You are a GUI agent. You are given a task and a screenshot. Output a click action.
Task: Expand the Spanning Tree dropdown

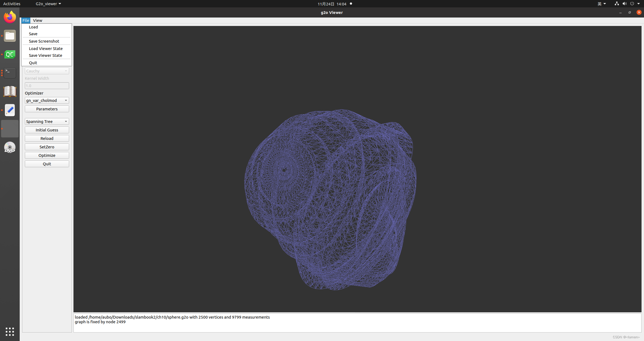tap(47, 122)
